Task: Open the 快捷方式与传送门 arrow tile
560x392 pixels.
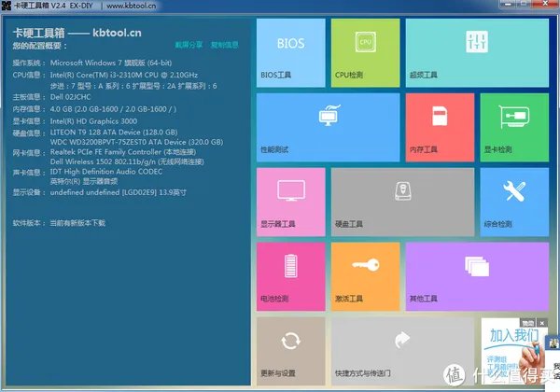Action: 403,351
